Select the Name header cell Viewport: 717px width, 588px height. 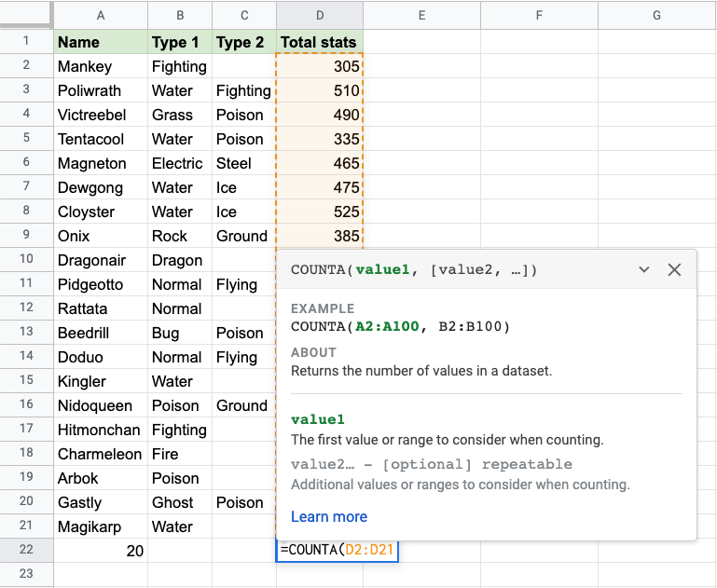100,42
